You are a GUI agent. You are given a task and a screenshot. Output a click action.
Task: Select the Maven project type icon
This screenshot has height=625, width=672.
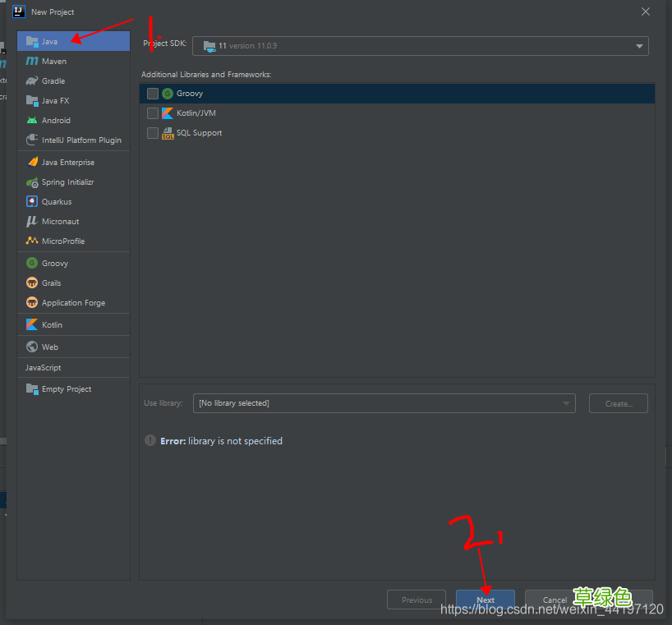(x=32, y=62)
